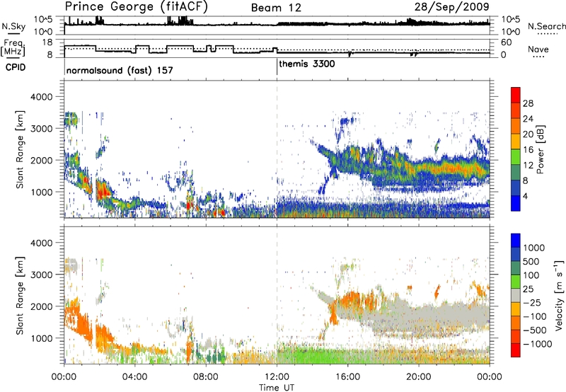Click the '-1000' Velocity colorbar value
The height and width of the screenshot is (392, 566).
point(538,344)
